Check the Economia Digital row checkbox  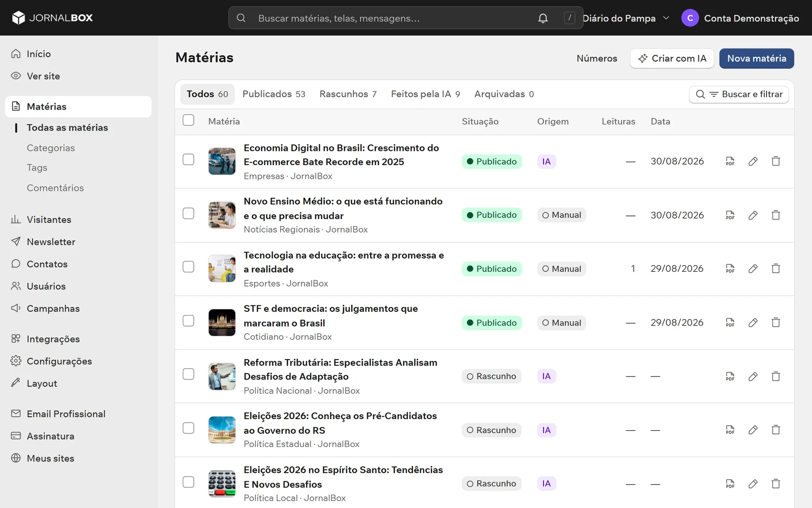click(x=188, y=160)
